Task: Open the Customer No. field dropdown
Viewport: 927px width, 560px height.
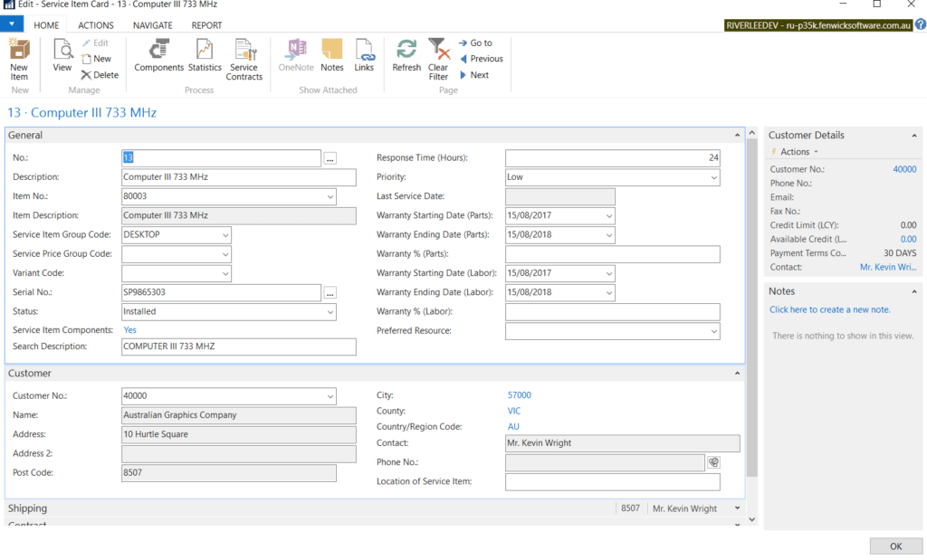Action: (x=330, y=396)
